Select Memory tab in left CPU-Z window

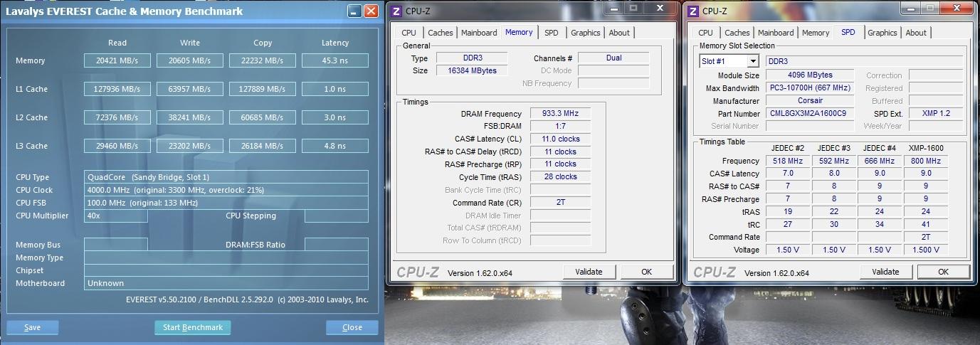pos(519,32)
